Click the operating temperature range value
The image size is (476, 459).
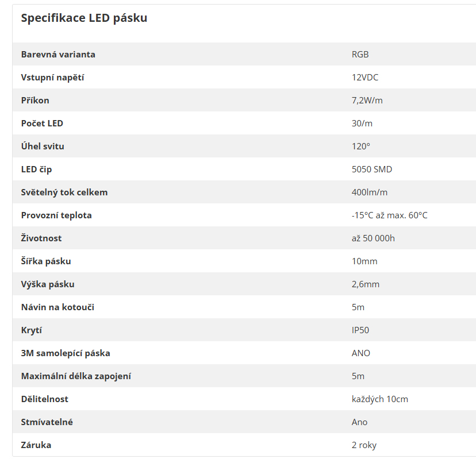(x=389, y=215)
